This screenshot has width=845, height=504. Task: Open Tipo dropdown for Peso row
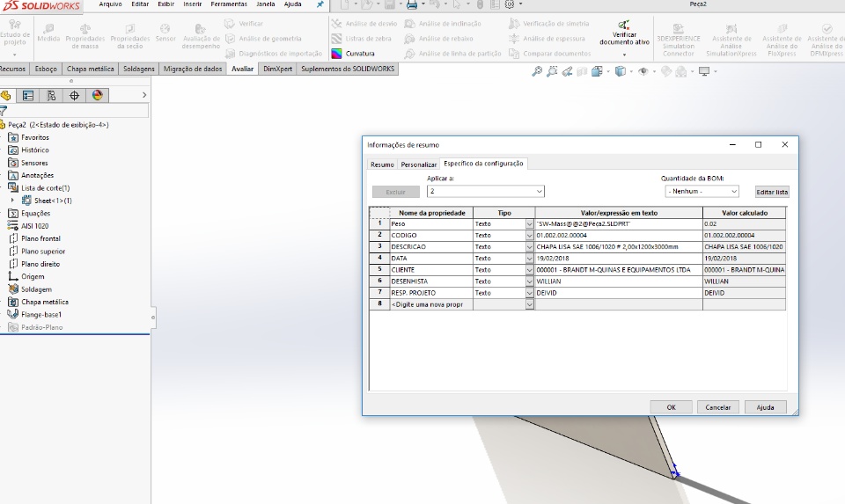pos(529,224)
